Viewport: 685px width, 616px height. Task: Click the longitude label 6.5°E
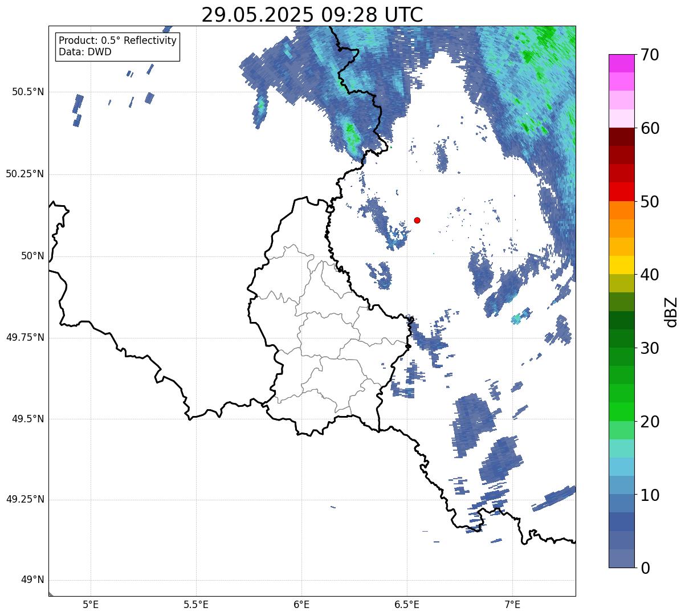click(x=407, y=605)
